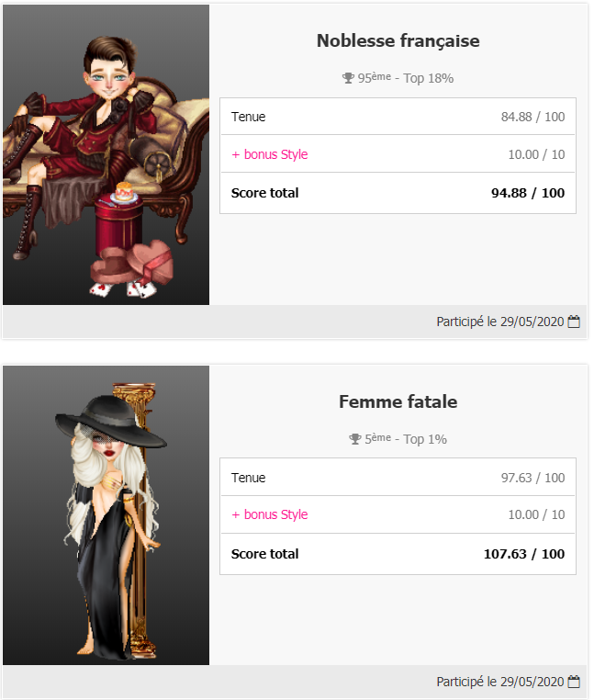Click the participation date in the Noblesse française card
Screen dimensions: 594x700
tap(500, 322)
